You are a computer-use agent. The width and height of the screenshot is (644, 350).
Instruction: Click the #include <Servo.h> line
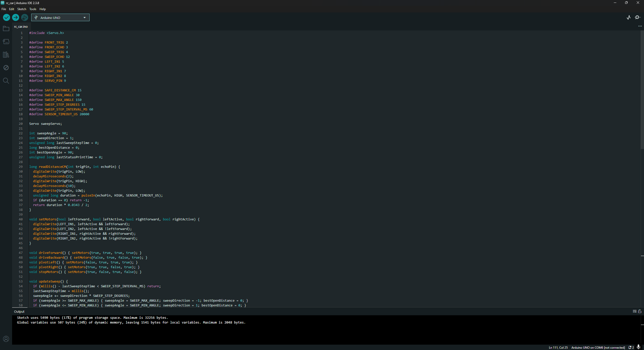[x=46, y=33]
